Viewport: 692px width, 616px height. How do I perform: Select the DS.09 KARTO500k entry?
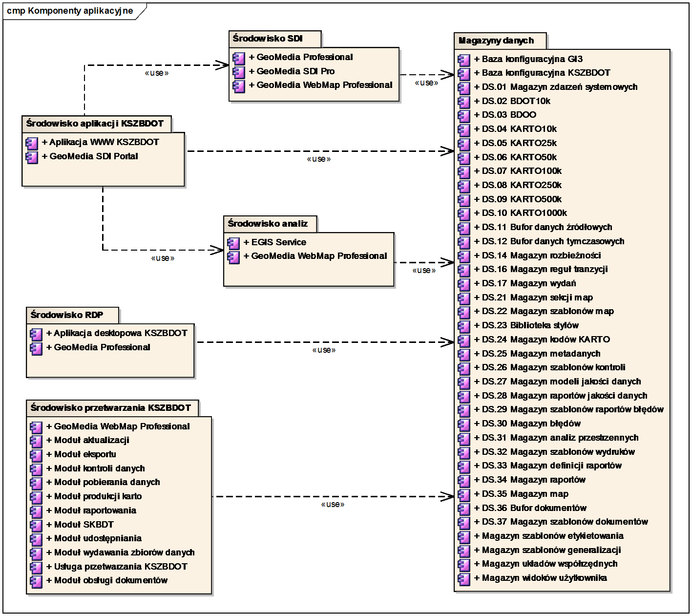[517, 199]
